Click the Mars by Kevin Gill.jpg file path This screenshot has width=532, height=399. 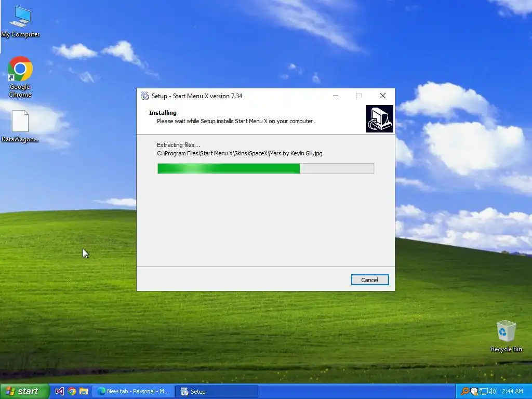(x=240, y=153)
